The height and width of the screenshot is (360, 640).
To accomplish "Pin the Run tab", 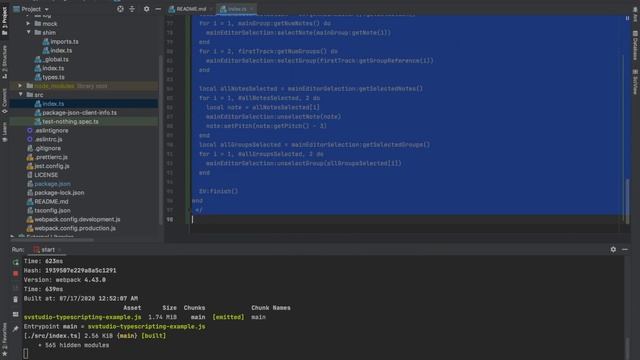I will click(x=16, y=329).
